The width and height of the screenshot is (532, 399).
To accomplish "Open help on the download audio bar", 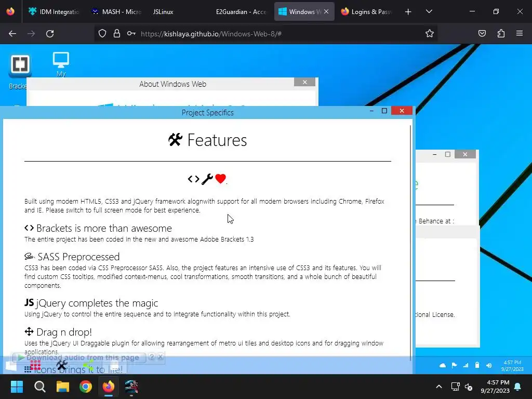I will (152, 357).
